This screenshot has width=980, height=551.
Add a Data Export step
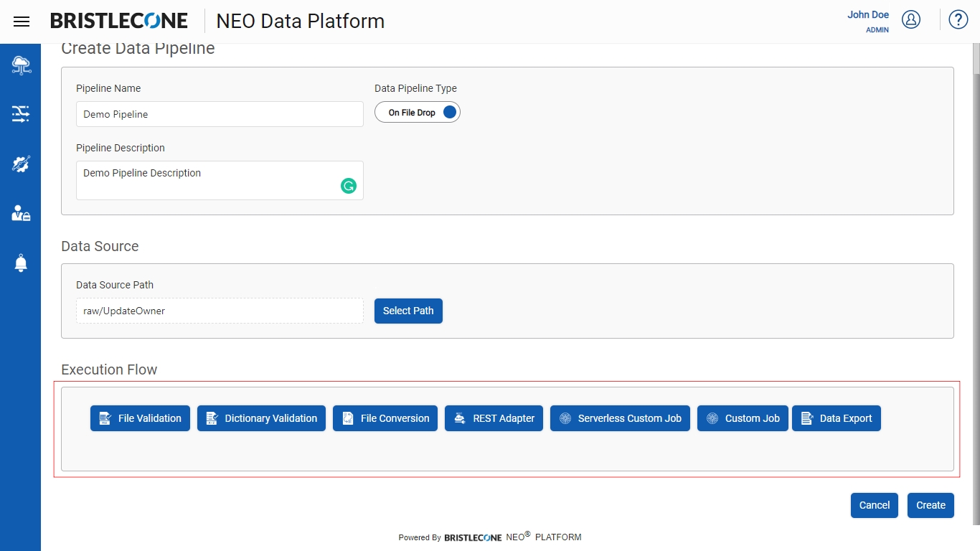tap(837, 418)
